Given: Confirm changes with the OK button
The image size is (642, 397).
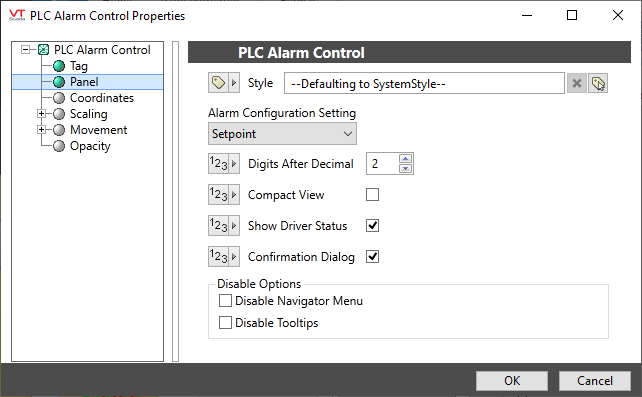Looking at the screenshot, I should 512,381.
